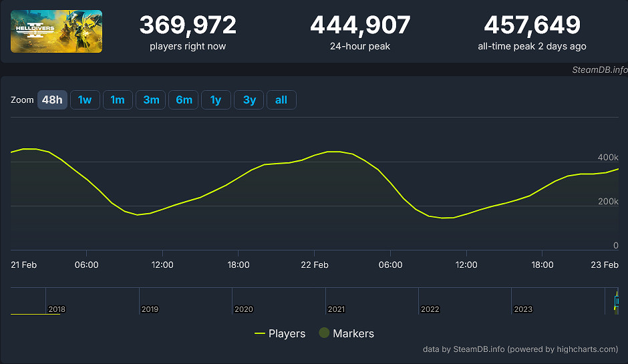The image size is (628, 364).
Task: Click 2018 in the timeline navigator
Action: click(x=57, y=309)
